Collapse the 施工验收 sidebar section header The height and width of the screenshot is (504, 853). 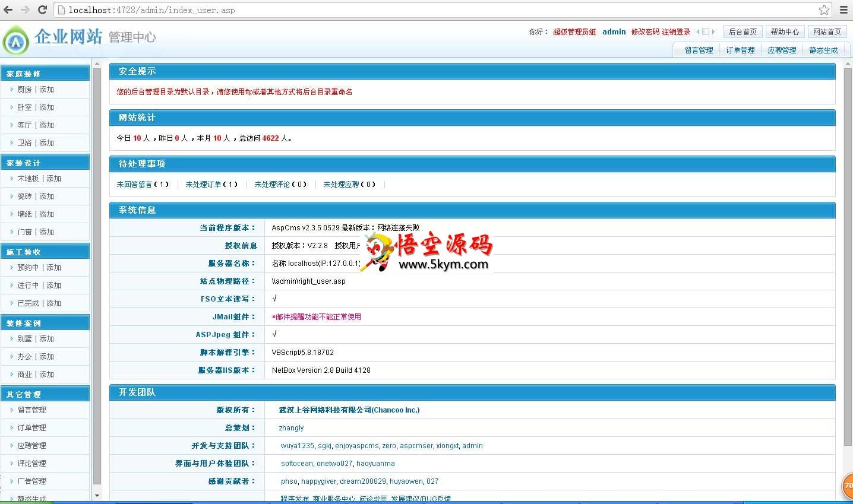tap(45, 252)
